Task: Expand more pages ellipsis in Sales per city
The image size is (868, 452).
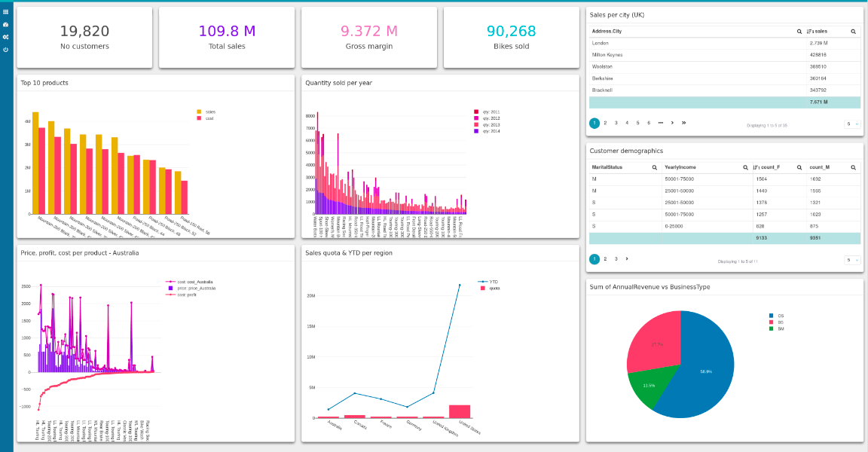Action: [660, 123]
